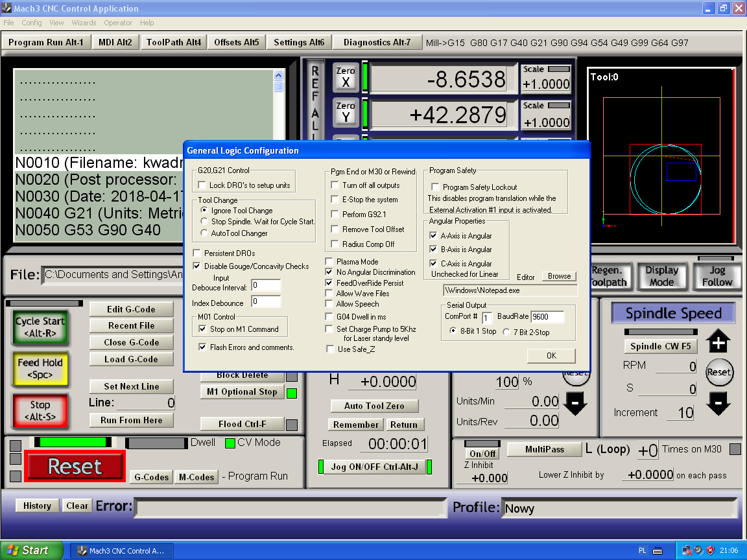Click the Display Mode button
The image size is (747, 560).
[661, 276]
